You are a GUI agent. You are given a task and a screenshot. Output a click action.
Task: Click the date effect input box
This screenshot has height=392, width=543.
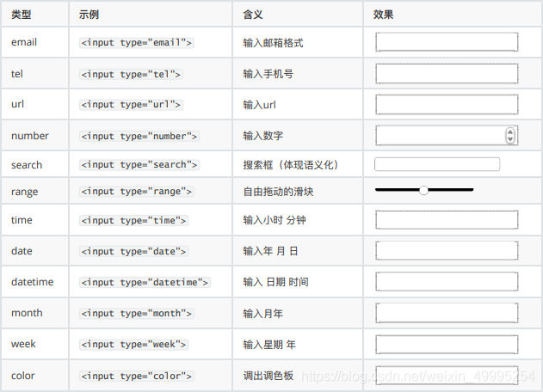point(447,251)
